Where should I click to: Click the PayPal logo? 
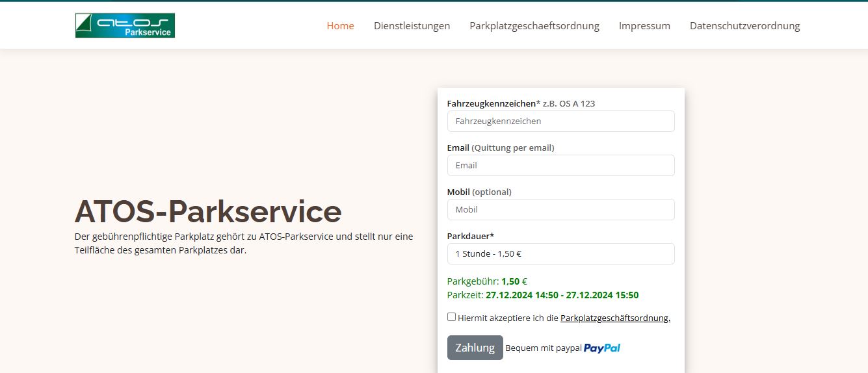pyautogui.click(x=601, y=348)
